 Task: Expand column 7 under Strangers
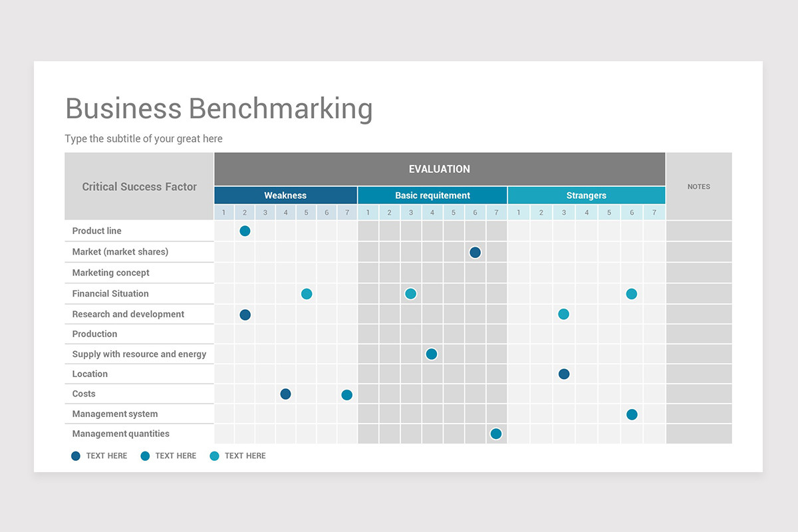tap(653, 211)
